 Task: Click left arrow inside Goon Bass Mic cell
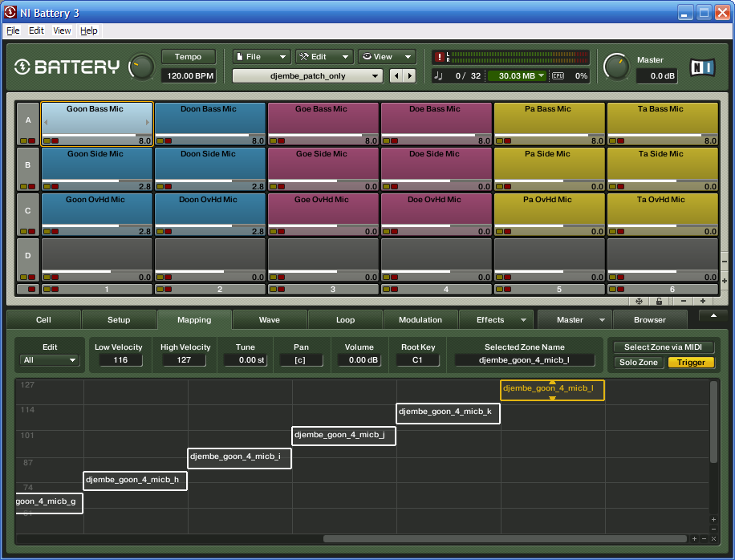point(46,122)
